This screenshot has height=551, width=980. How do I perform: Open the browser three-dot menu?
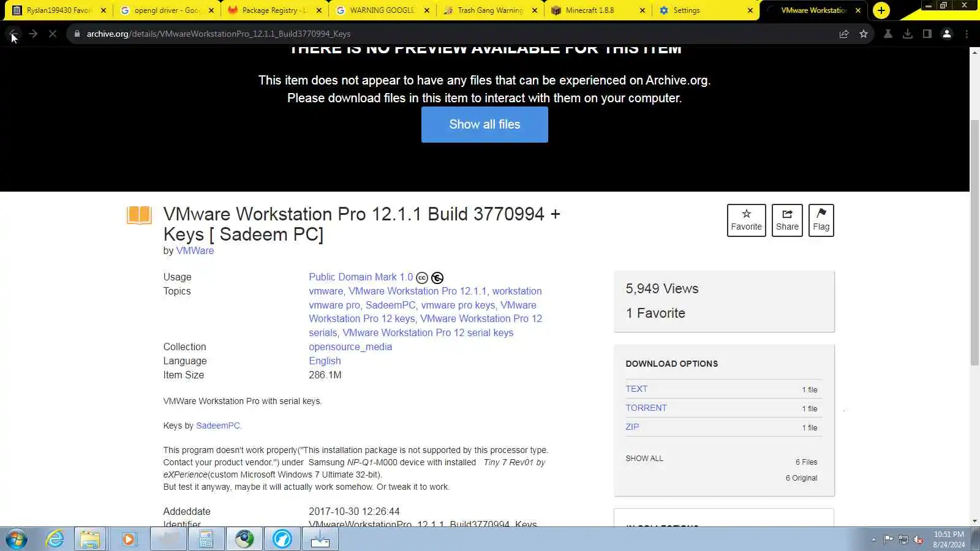click(x=967, y=34)
